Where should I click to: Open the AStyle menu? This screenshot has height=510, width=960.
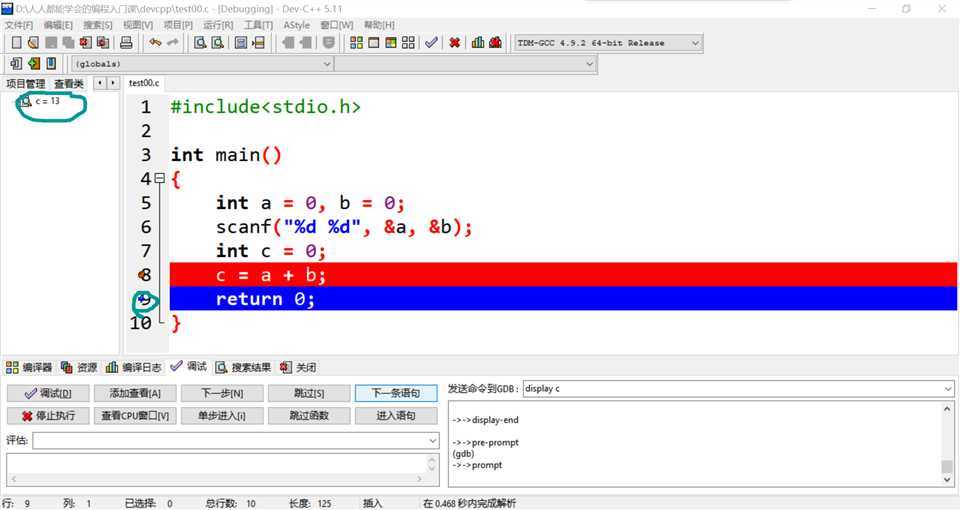(296, 25)
